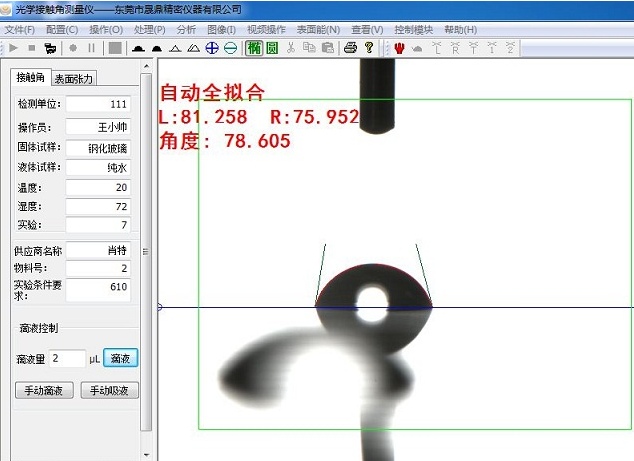This screenshot has height=461, width=634.
Task: Click the 实验 field showing 7
Action: pos(98,225)
